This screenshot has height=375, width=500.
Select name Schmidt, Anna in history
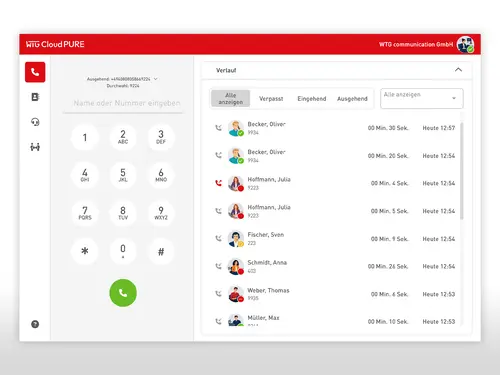click(267, 263)
